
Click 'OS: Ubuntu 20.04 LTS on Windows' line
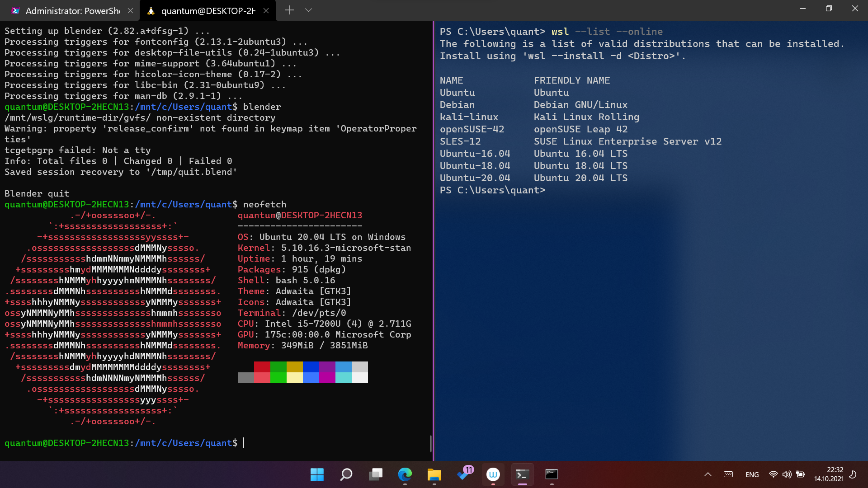point(321,237)
